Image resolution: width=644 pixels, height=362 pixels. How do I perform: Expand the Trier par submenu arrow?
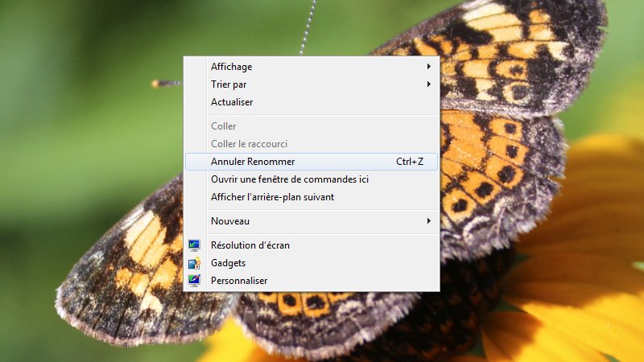[x=428, y=84]
